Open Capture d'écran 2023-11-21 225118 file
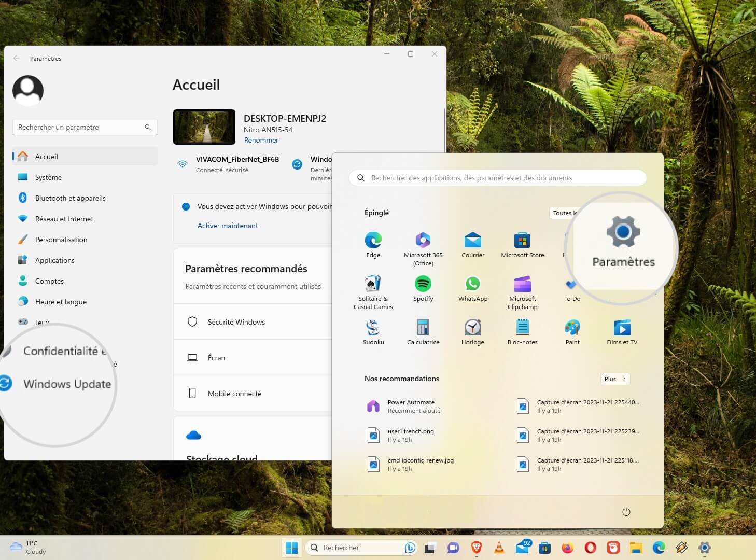 pos(578,464)
